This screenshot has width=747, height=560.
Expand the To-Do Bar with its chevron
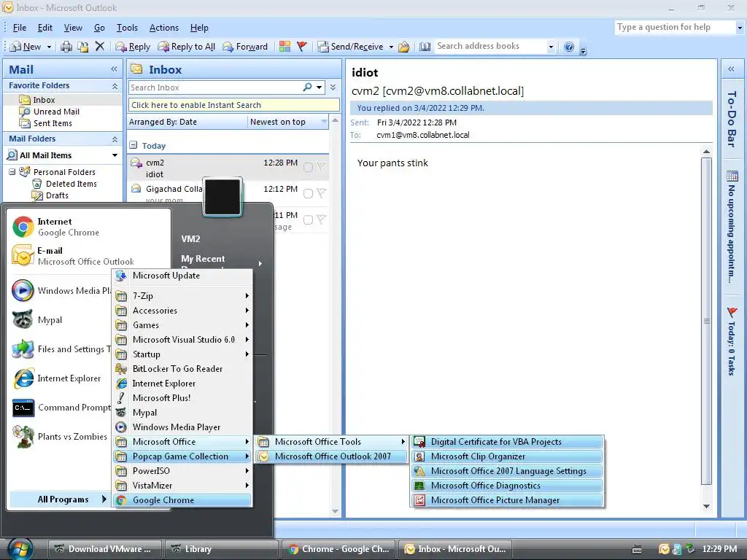(x=731, y=69)
